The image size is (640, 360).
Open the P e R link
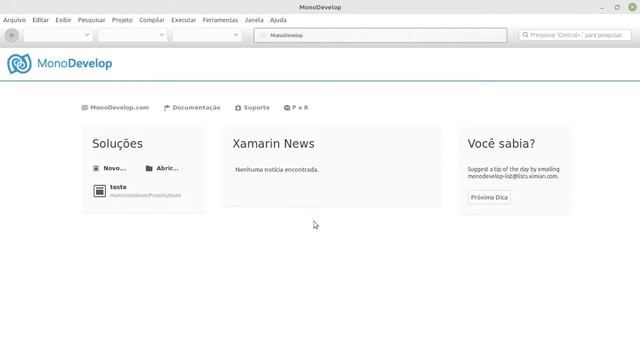point(300,108)
